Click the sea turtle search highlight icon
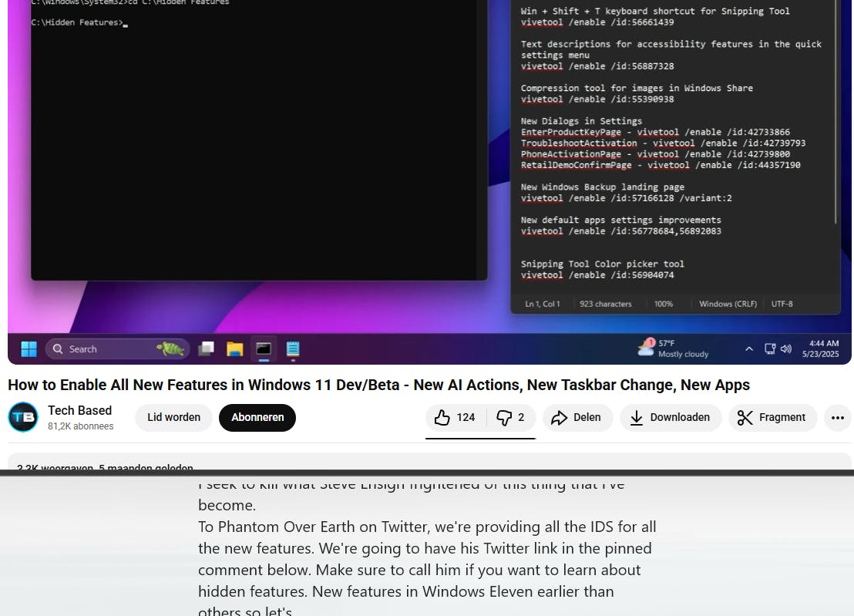 [170, 348]
